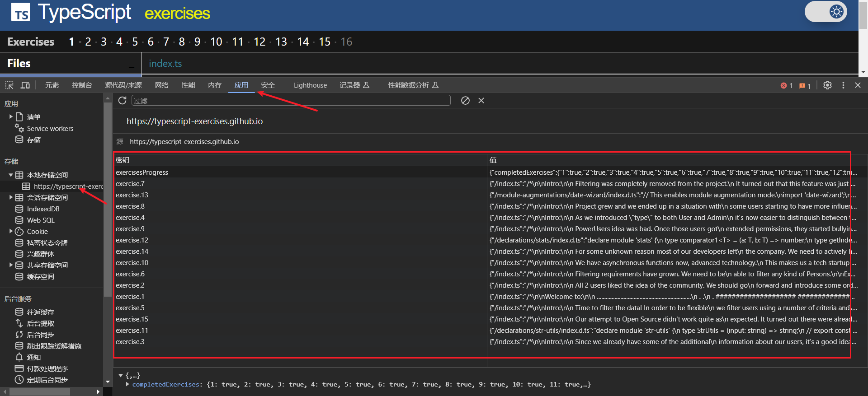Go to exercise 2

click(88, 42)
